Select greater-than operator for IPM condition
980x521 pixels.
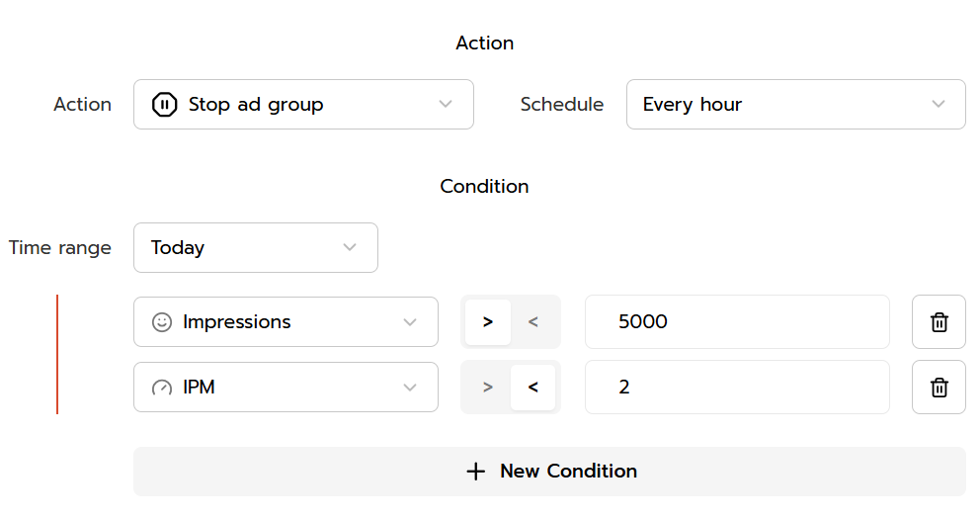click(x=488, y=388)
